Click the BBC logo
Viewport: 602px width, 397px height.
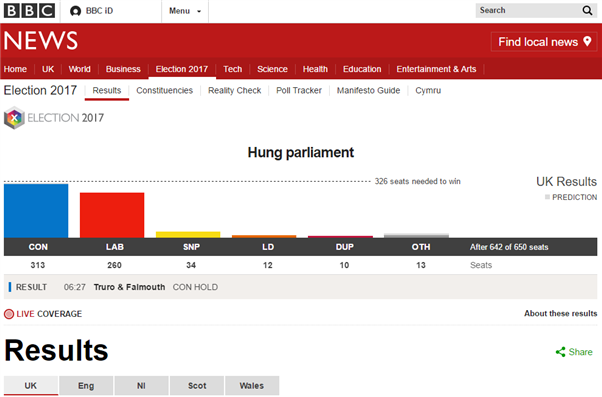29,11
